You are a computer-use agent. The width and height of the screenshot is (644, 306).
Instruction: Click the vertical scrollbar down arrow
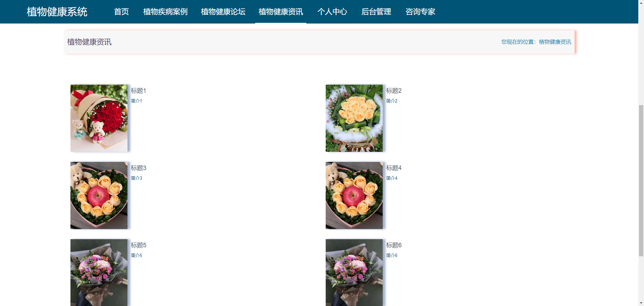[x=641, y=303]
